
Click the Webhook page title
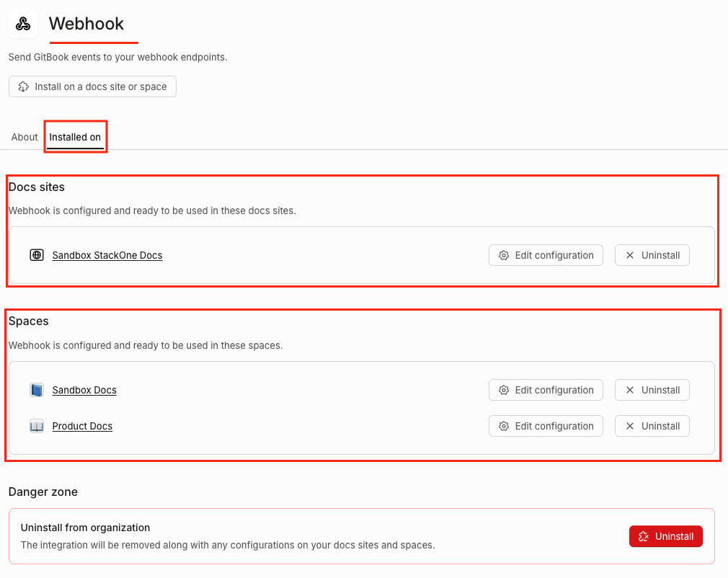[86, 24]
